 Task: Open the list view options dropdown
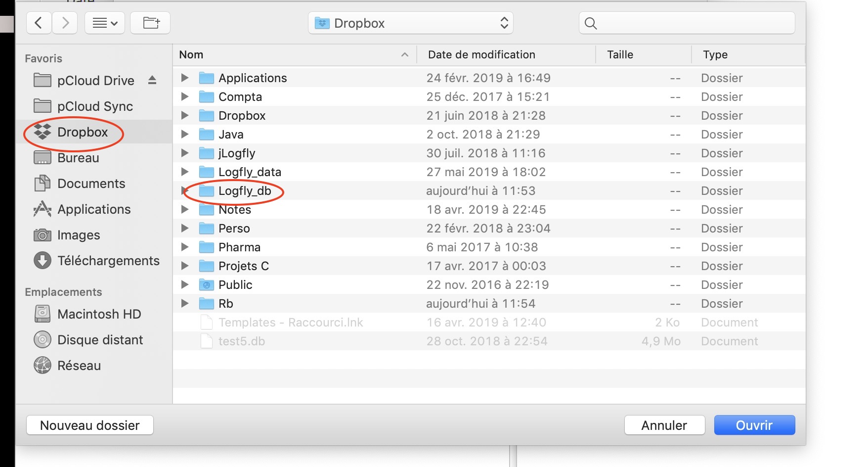tap(105, 23)
